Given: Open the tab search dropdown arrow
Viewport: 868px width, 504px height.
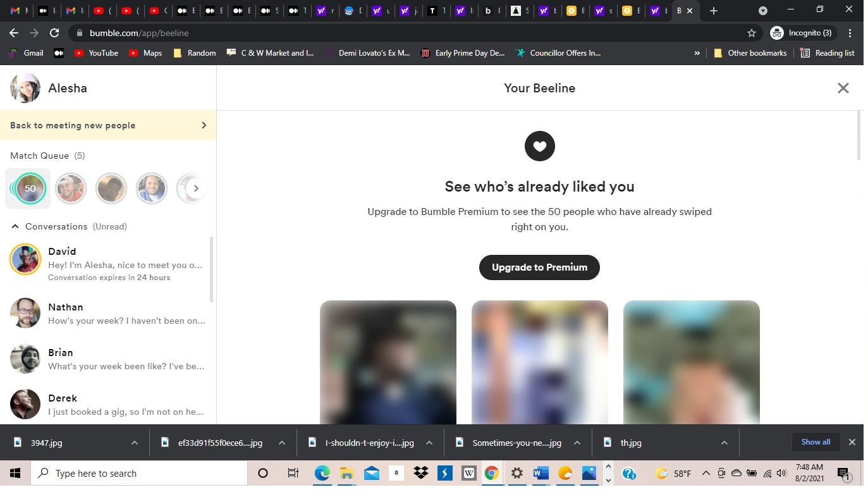Looking at the screenshot, I should pyautogui.click(x=763, y=11).
